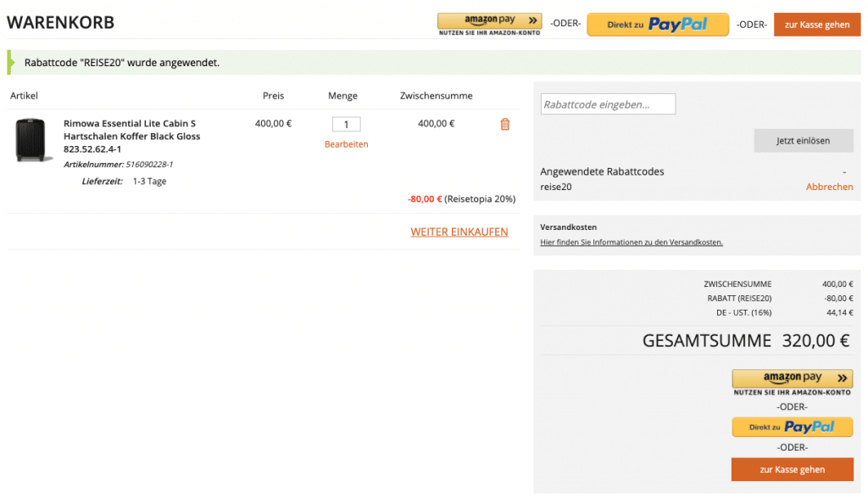
Task: Remove reise20 code via Abbrechen
Action: pos(829,187)
